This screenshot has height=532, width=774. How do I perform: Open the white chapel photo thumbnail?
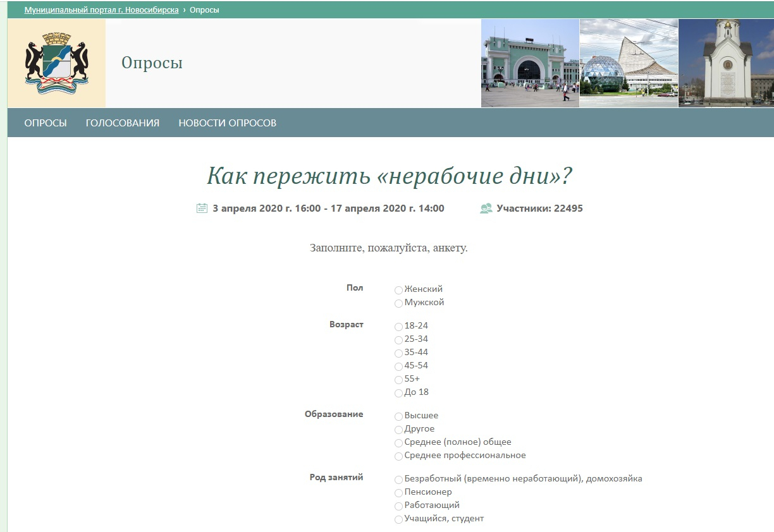726,63
